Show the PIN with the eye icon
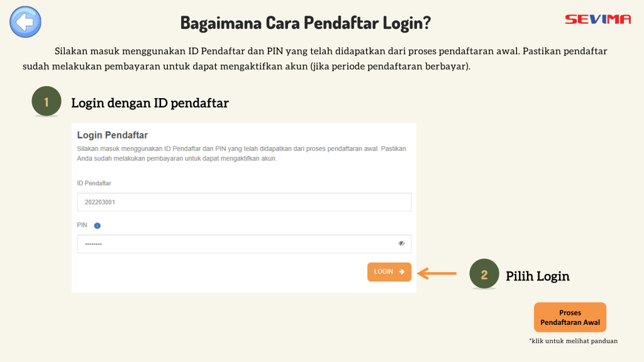This screenshot has height=362, width=644. (401, 244)
